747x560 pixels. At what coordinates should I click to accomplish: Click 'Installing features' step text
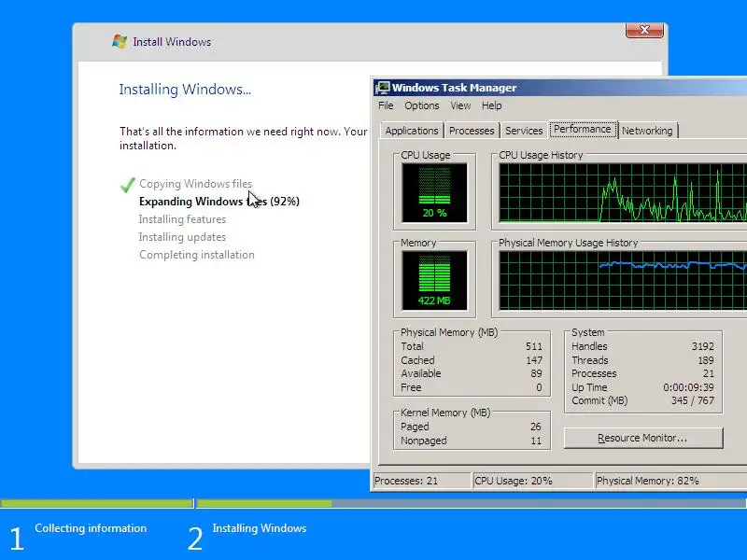[x=182, y=219]
